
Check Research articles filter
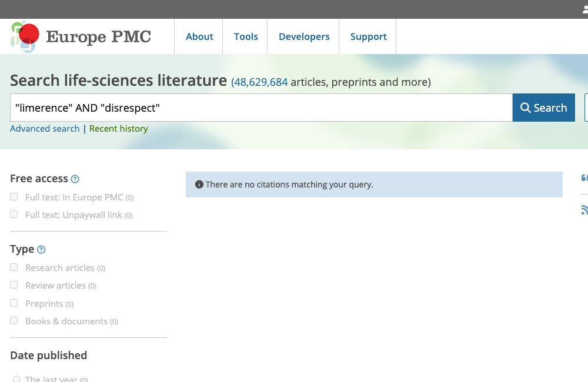point(14,267)
